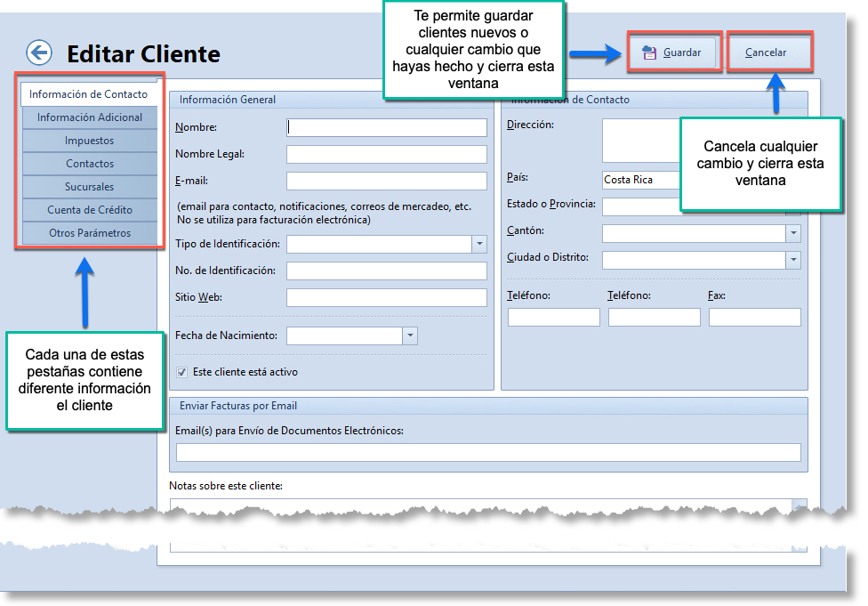
Task: Open the Contactos tab
Action: pyautogui.click(x=90, y=164)
